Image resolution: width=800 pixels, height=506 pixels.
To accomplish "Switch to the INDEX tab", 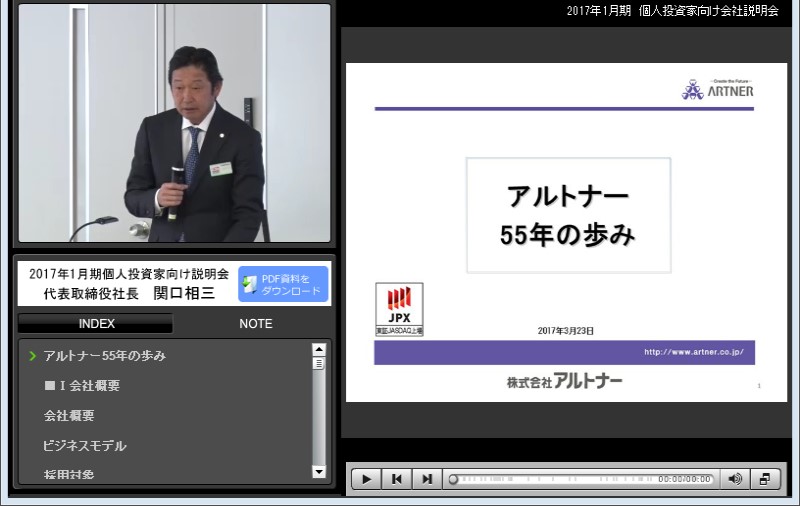I will [96, 323].
